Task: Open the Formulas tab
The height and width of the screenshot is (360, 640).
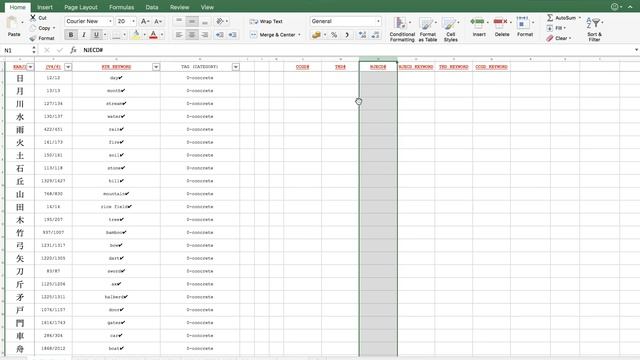Action: tap(121, 7)
